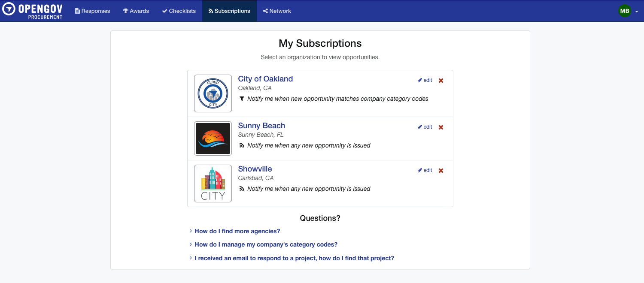Expand the company's category codes question
The height and width of the screenshot is (283, 644).
(266, 244)
